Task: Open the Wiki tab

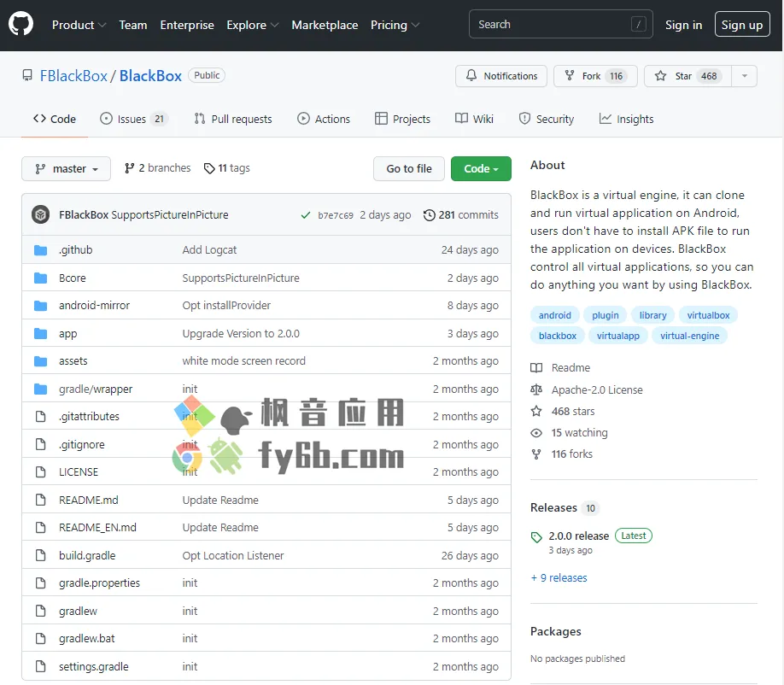Action: [x=474, y=119]
